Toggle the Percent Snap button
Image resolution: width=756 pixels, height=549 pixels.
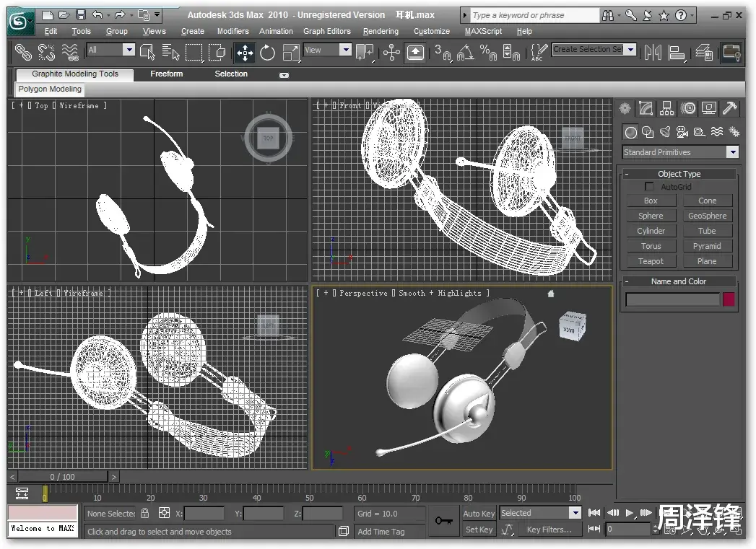pyautogui.click(x=488, y=53)
